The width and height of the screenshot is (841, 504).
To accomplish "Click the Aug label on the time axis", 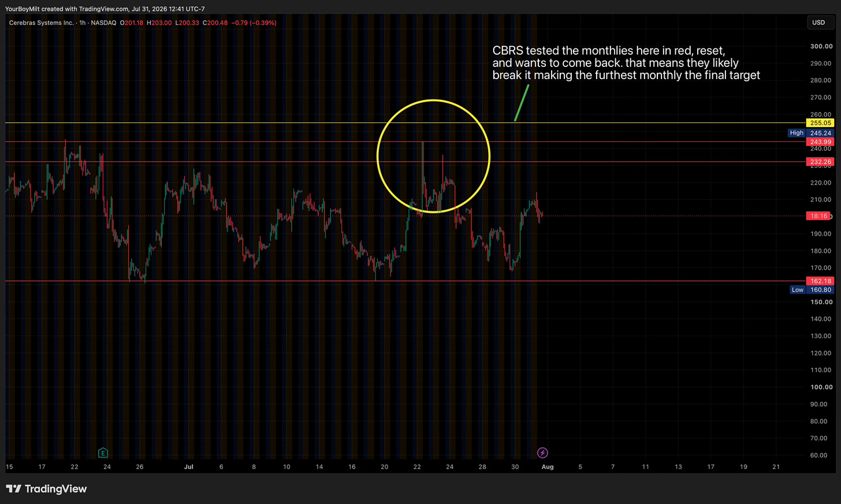I will point(548,467).
